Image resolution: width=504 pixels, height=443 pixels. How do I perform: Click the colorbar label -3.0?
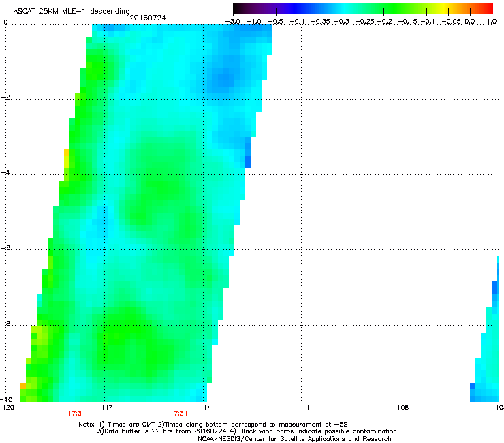point(233,22)
